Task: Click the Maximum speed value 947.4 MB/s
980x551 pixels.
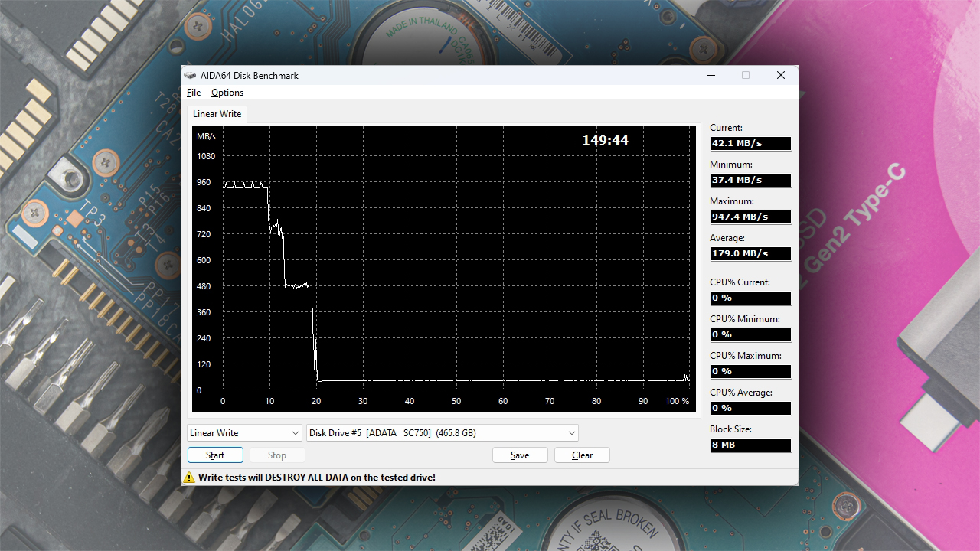Action: (750, 217)
